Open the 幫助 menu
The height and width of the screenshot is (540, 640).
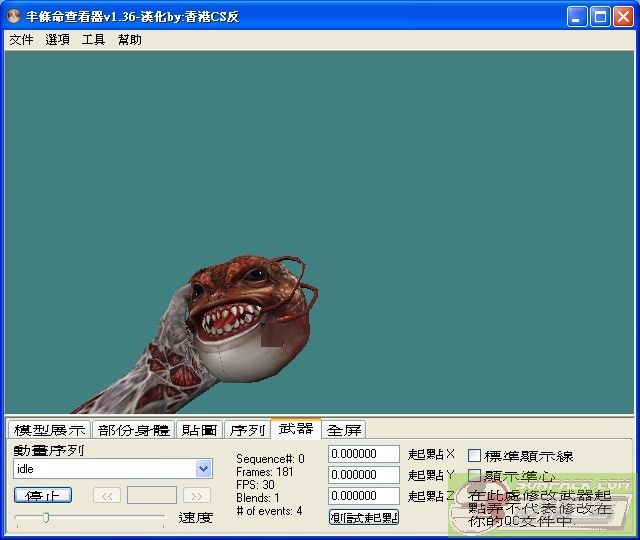130,40
